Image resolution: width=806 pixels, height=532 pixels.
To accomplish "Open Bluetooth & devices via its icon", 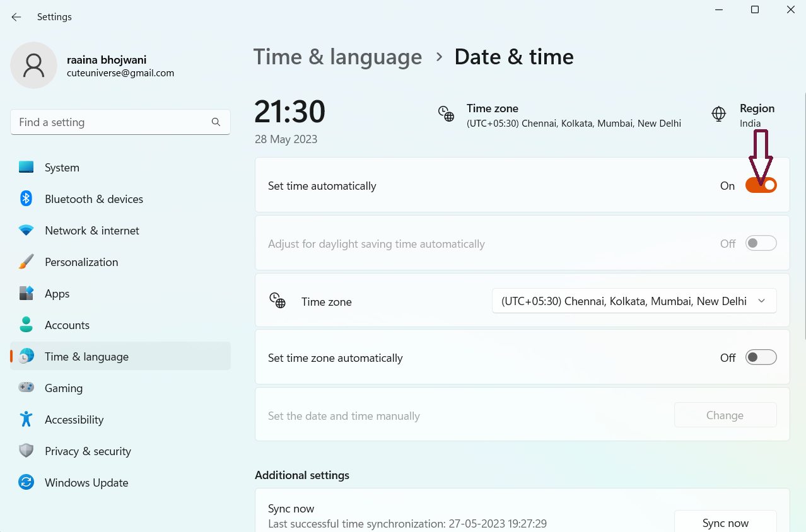I will [x=26, y=199].
